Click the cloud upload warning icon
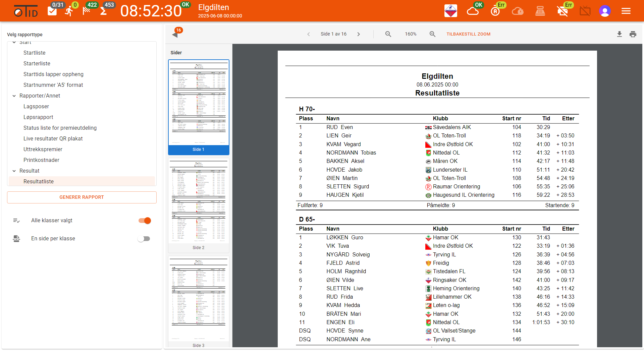 (x=518, y=11)
